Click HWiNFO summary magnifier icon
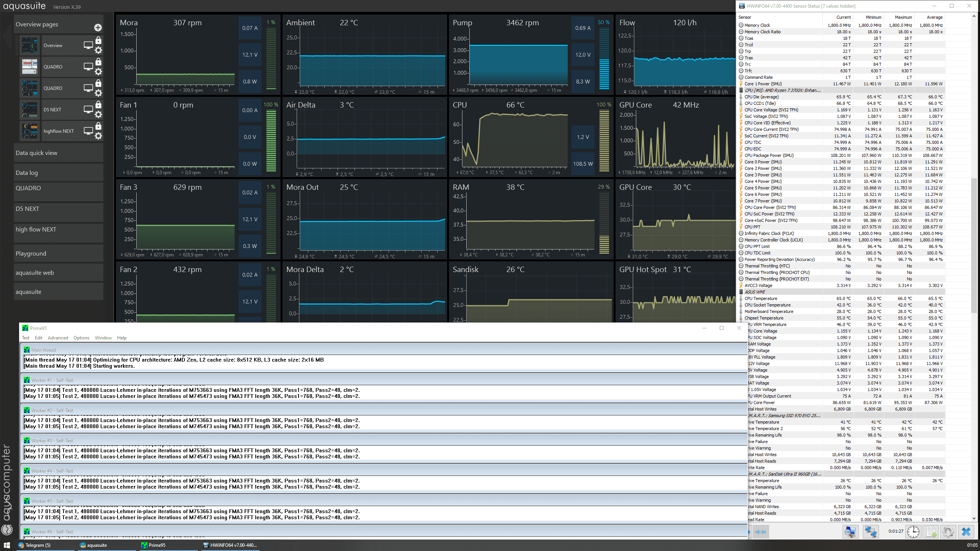Screen dimensions: 980x551 (850, 531)
